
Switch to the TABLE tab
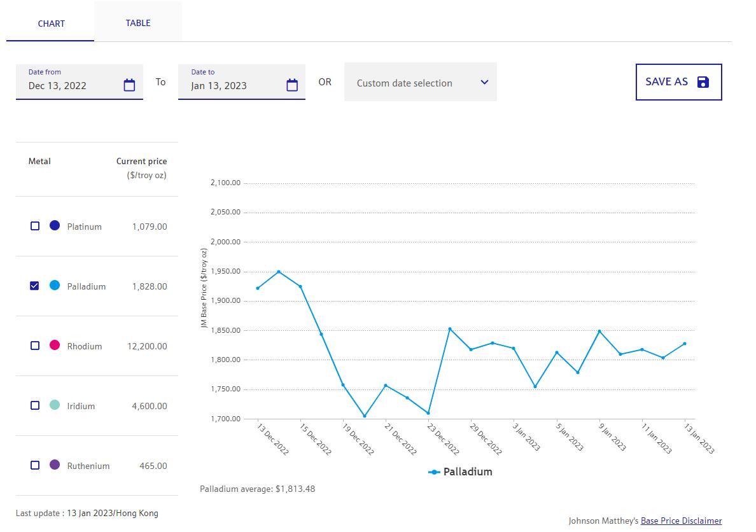(x=138, y=23)
